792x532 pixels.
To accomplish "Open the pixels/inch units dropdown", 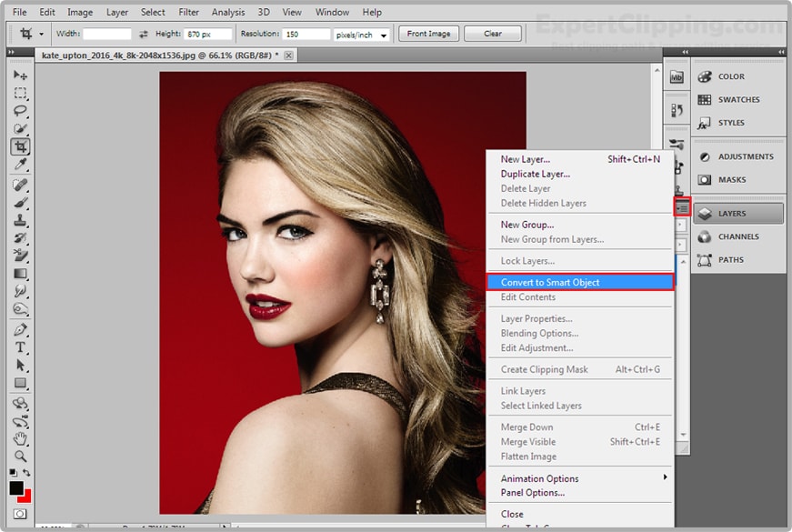I will (x=363, y=35).
